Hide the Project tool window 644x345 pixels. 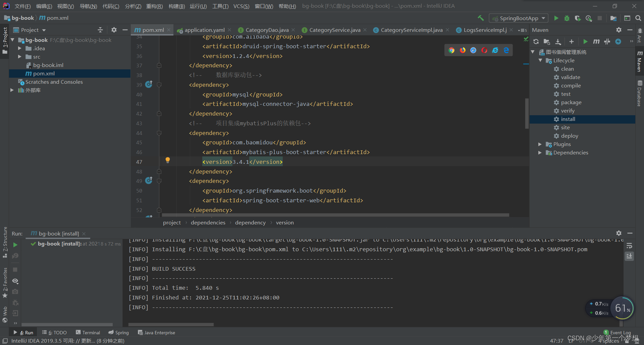(125, 30)
